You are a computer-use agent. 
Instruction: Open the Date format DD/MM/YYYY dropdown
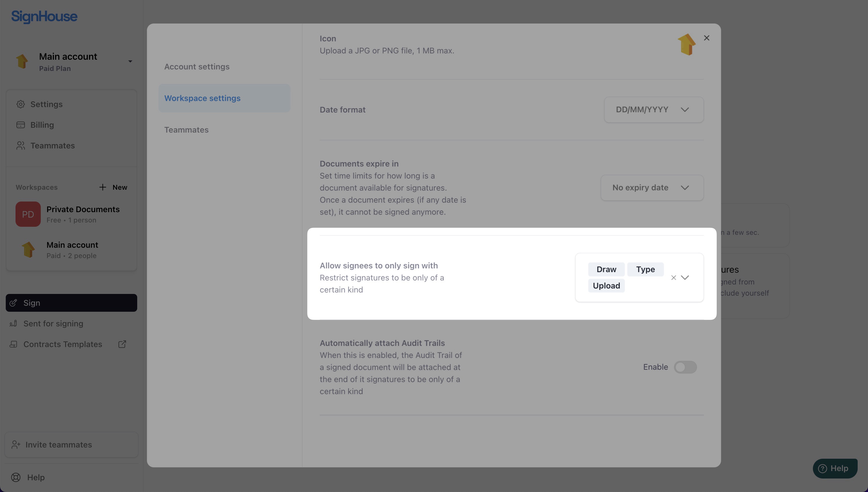coord(654,110)
